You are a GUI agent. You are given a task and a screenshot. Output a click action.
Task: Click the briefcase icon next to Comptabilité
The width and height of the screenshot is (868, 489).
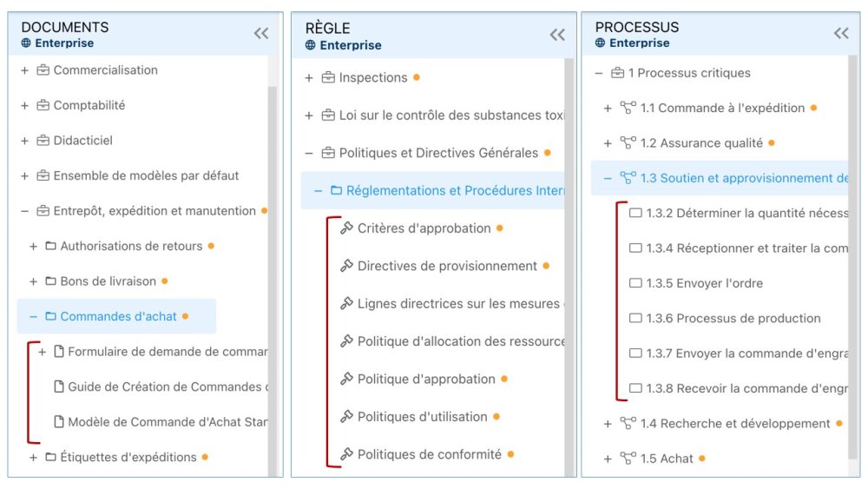43,106
